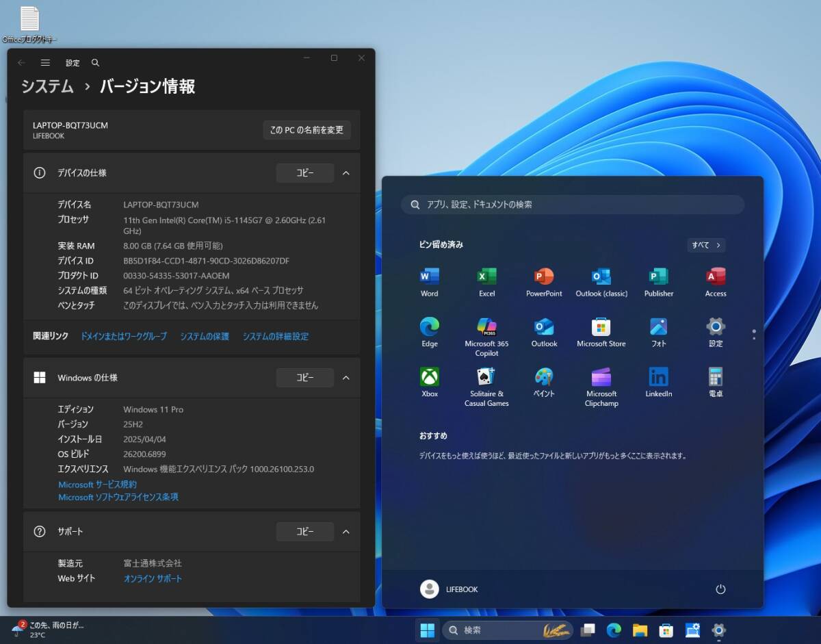Click the Start menu search field
This screenshot has width=821, height=644.
point(572,205)
